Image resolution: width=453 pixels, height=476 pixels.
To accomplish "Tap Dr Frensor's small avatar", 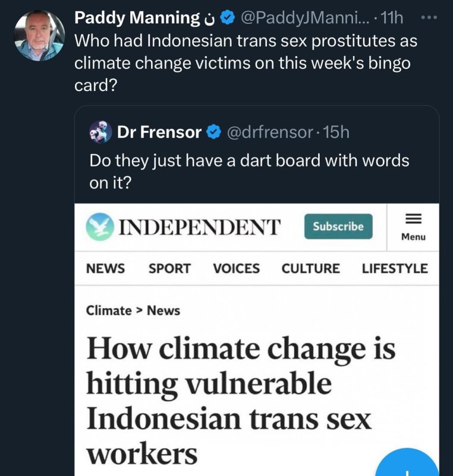I will [100, 131].
